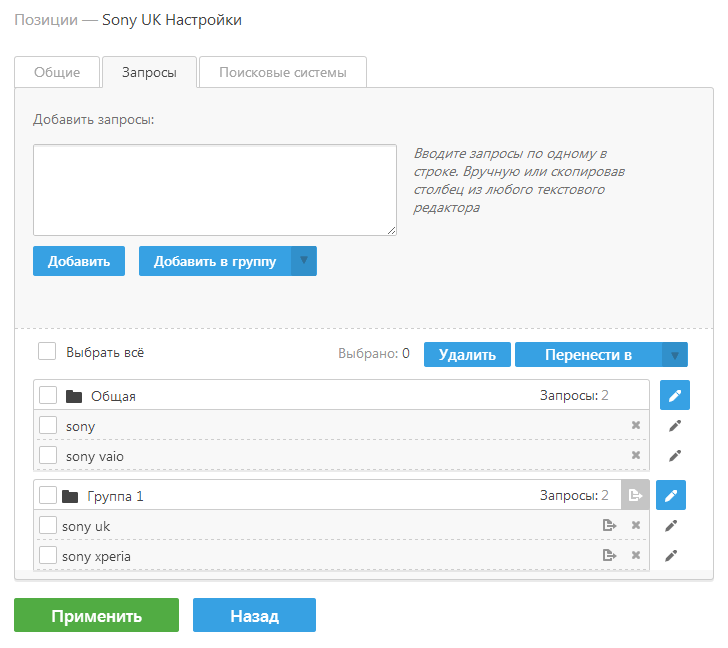Switch to the Общие tab

pos(57,72)
